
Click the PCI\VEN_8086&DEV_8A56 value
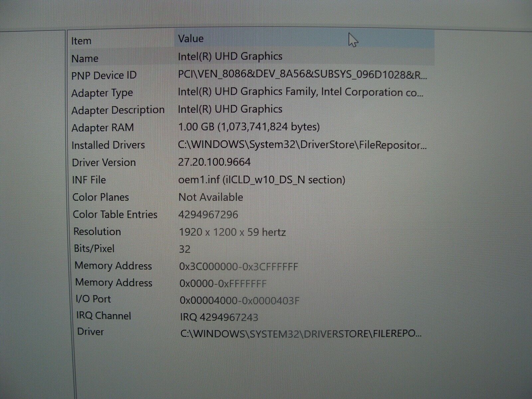pos(302,74)
